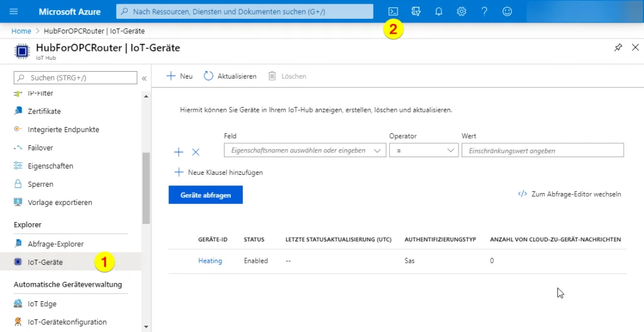Screen dimensions: 644x332
Task: Click the Abfrage-Explorer icon
Action: 18,244
